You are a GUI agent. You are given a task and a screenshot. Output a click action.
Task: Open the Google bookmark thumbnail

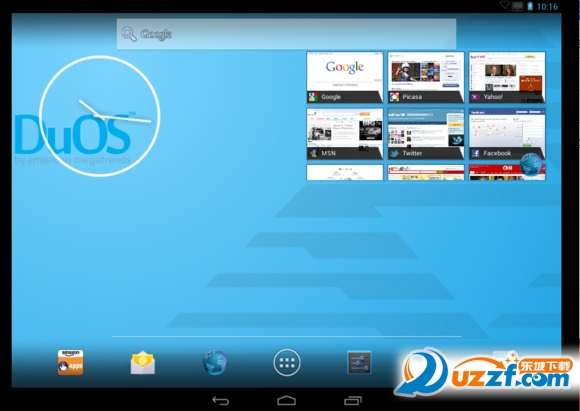(345, 77)
